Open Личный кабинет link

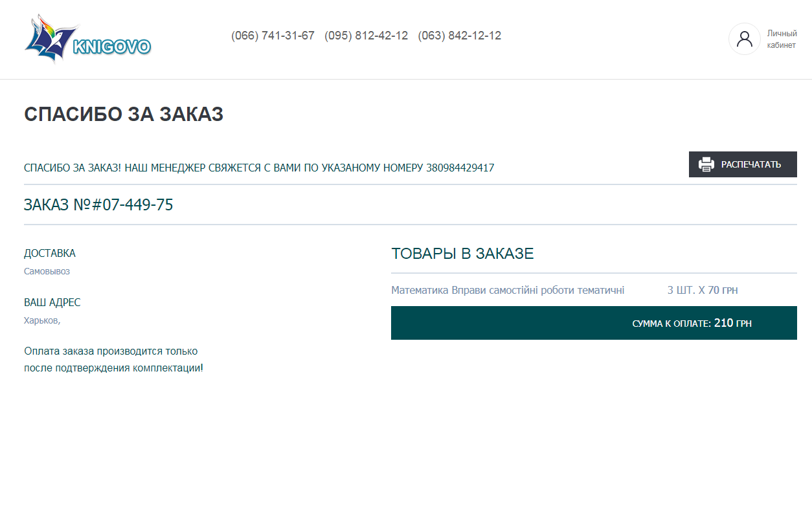point(782,39)
